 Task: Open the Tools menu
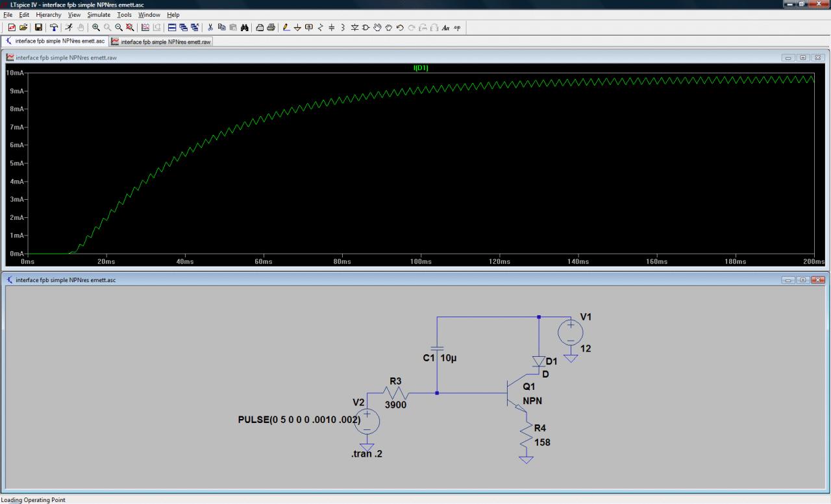[x=124, y=14]
